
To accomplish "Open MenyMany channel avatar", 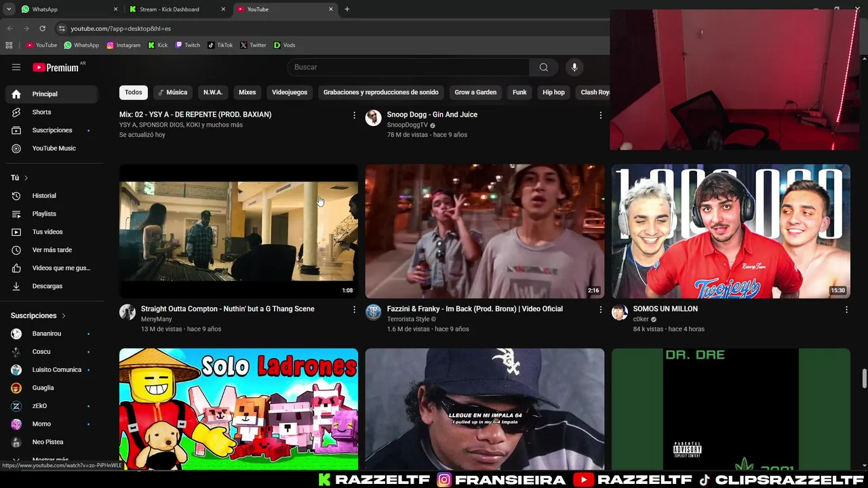I will [x=127, y=312].
